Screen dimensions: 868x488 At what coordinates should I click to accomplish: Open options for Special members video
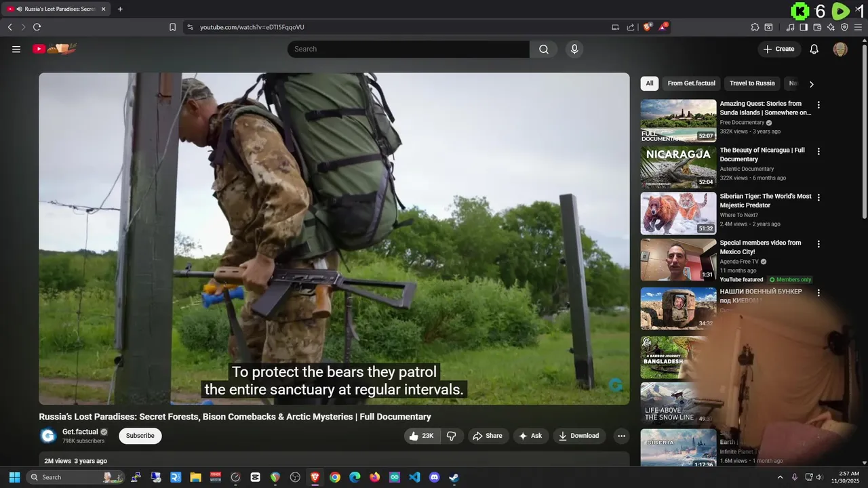coord(818,244)
